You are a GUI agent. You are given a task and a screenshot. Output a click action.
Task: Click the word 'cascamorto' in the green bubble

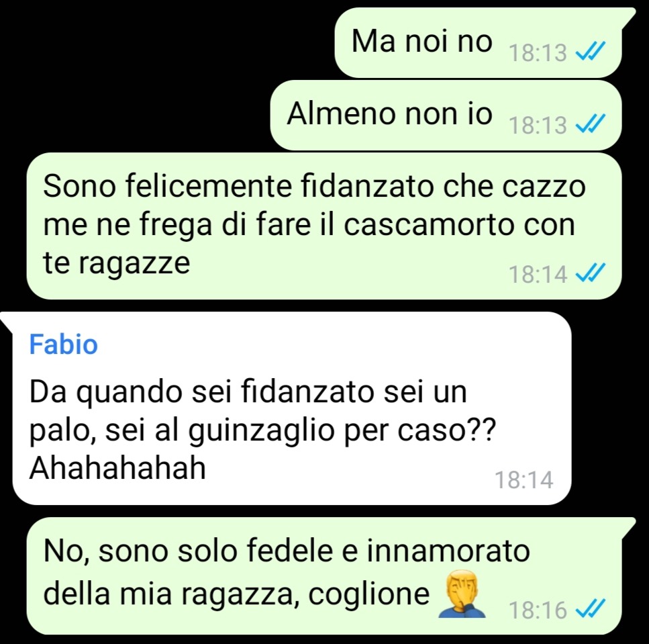[x=429, y=225]
